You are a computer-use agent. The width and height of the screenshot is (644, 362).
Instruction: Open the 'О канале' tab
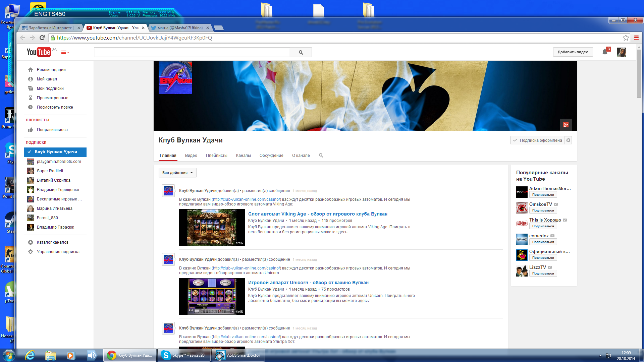[301, 156]
